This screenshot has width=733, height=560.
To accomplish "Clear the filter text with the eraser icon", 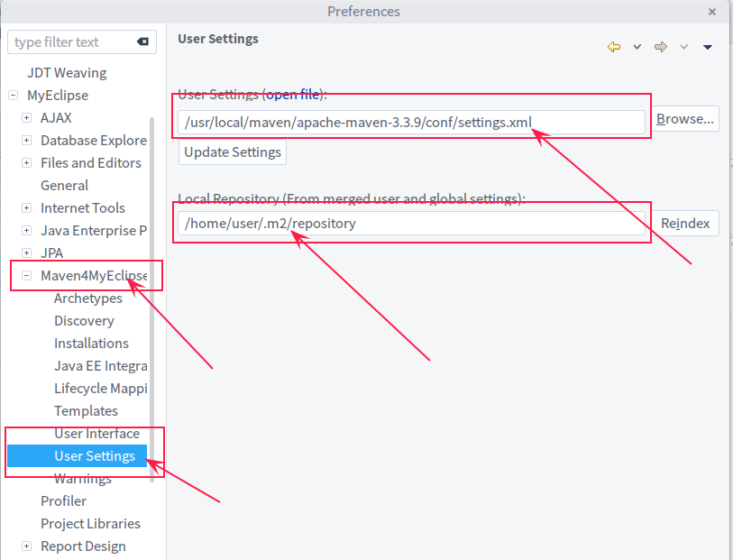I will click(142, 42).
